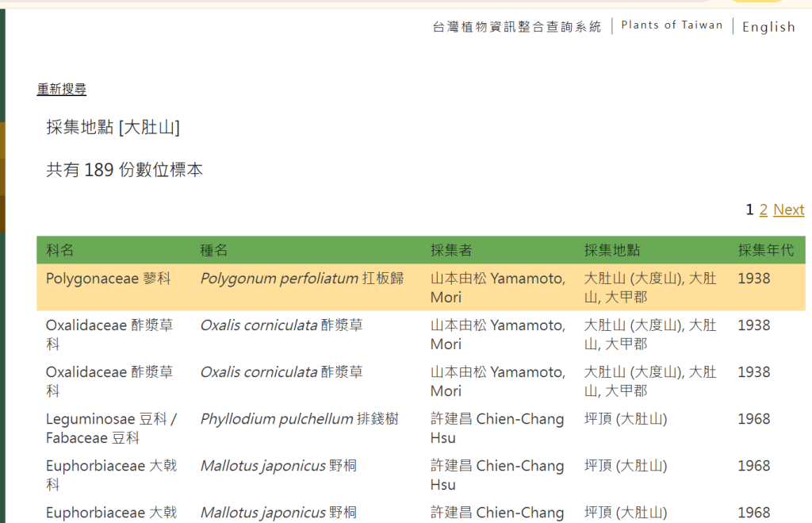
Task: Open the first Mallotus japonicus 野桐 entry
Action: click(278, 466)
